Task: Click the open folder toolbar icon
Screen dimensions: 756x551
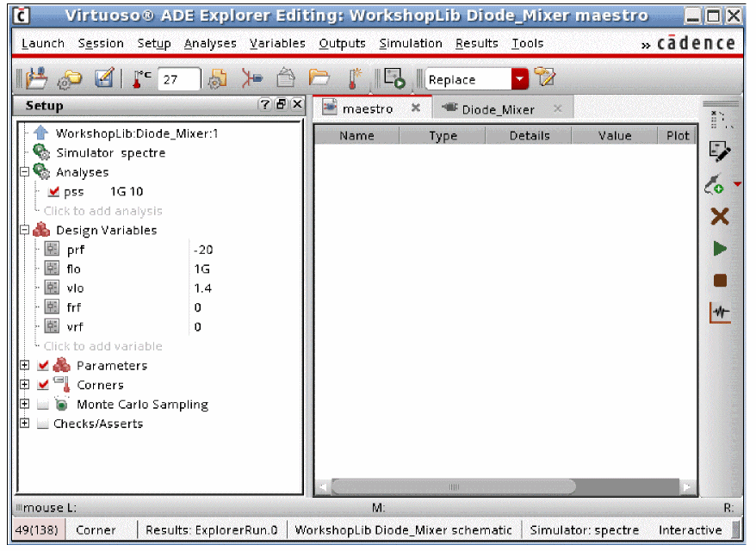Action: click(319, 77)
